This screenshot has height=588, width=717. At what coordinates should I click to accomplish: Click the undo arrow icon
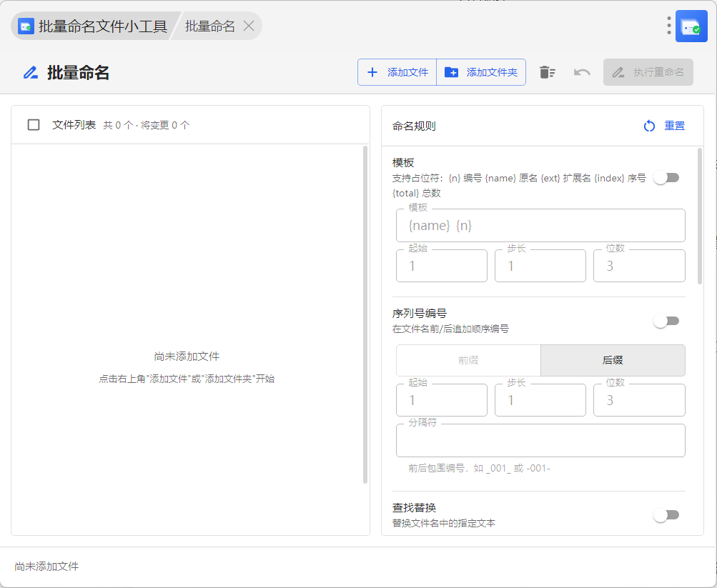pos(582,72)
